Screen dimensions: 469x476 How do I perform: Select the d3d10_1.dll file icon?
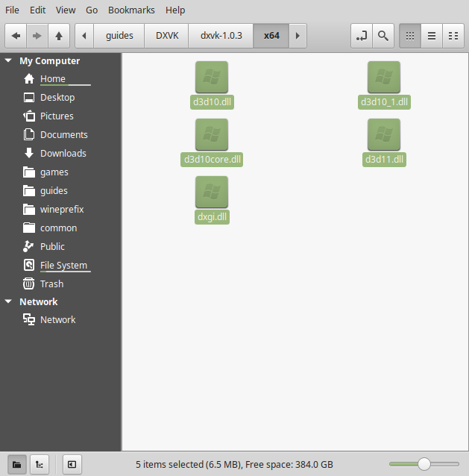(384, 77)
